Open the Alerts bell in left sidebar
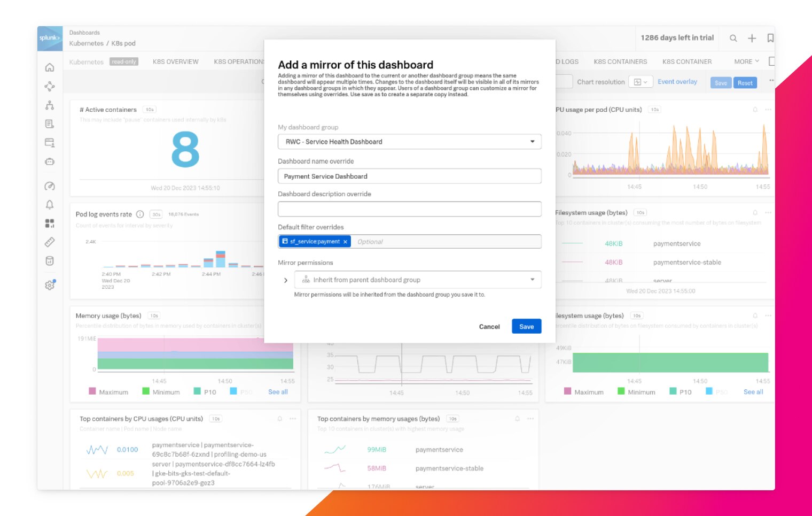This screenshot has width=812, height=516. (x=50, y=205)
